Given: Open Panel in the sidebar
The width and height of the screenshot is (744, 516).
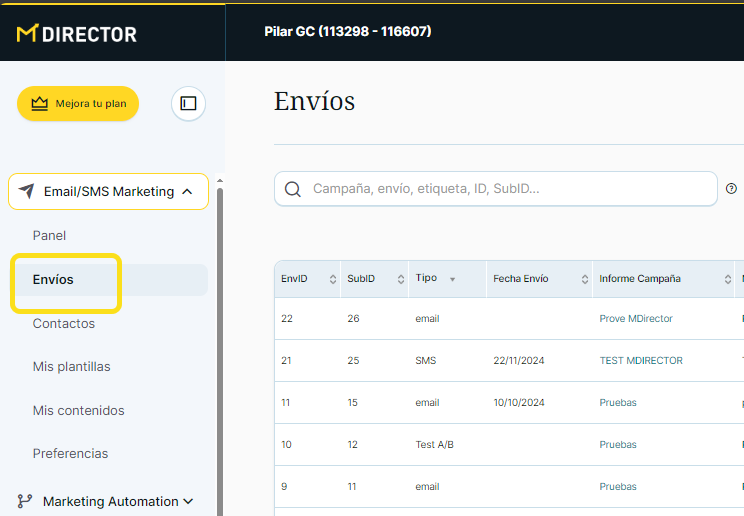Looking at the screenshot, I should (49, 235).
